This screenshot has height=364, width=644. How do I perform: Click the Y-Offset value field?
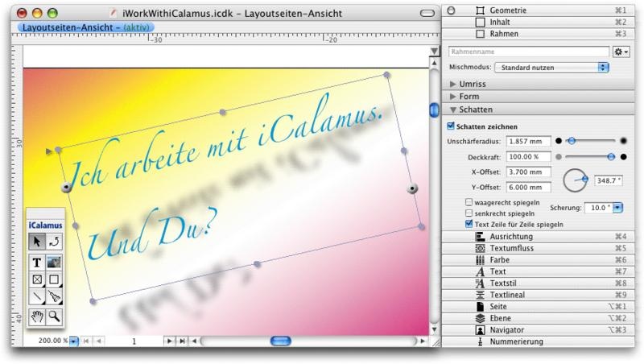tap(528, 187)
